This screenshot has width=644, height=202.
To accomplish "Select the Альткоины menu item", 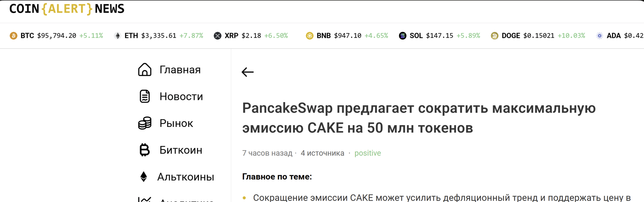I will tap(185, 177).
